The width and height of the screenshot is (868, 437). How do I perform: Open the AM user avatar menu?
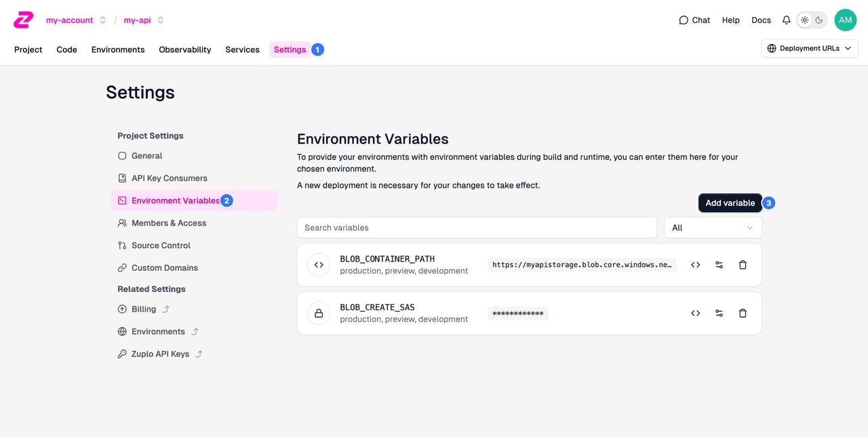845,20
